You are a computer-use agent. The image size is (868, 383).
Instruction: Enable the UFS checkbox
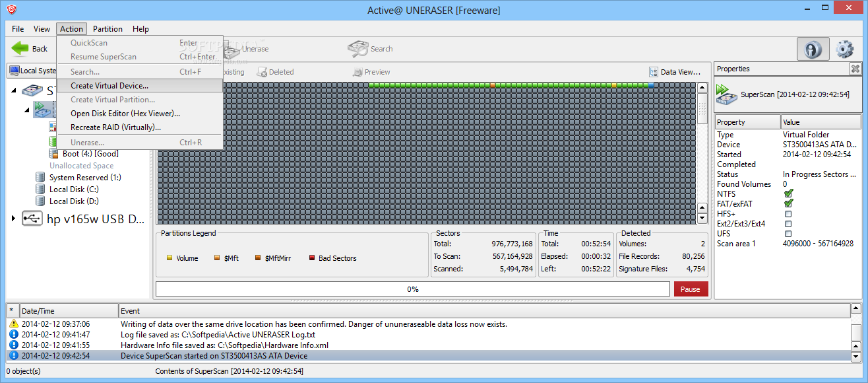click(788, 234)
